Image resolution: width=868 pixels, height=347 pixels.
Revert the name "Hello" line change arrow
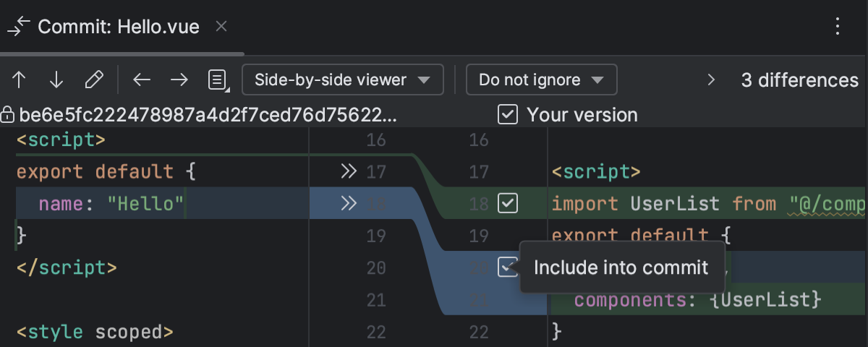click(x=349, y=204)
